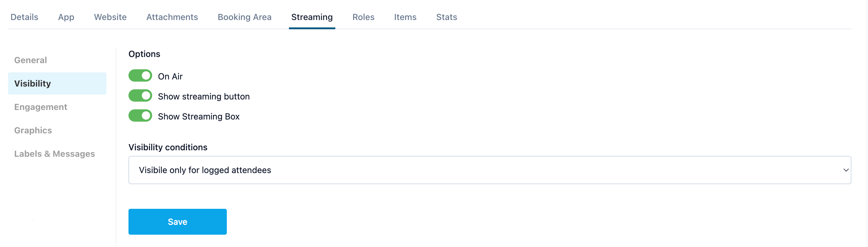Select General in the sidebar
The image size is (868, 247).
click(x=30, y=60)
